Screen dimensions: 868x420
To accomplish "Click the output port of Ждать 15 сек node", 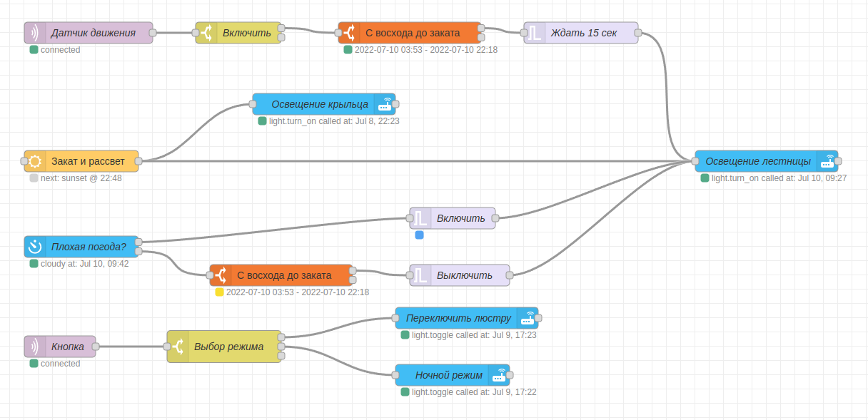I will pos(638,33).
